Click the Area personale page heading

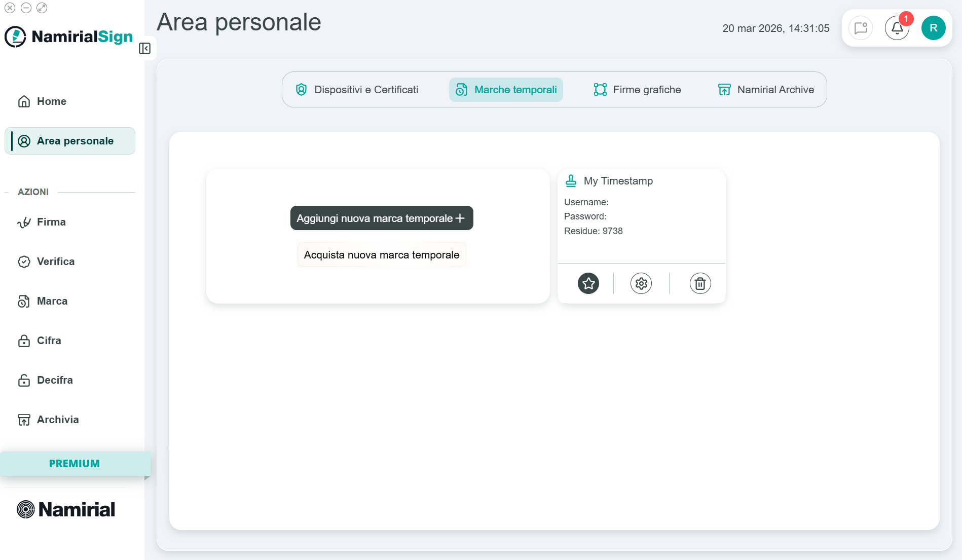pyautogui.click(x=239, y=22)
